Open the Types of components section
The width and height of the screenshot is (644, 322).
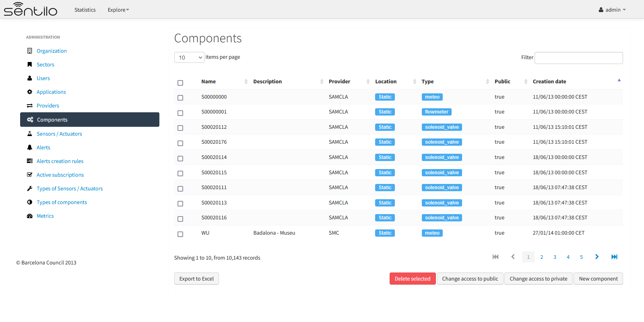(x=62, y=202)
